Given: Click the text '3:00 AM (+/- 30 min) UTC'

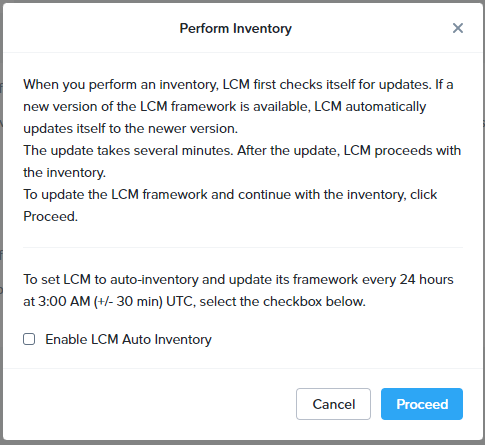Looking at the screenshot, I should coord(116,301).
